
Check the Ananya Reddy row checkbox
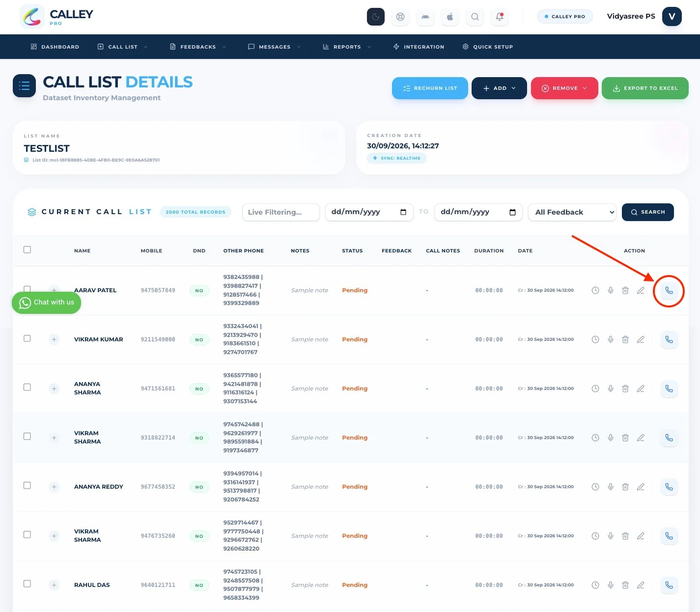(27, 486)
